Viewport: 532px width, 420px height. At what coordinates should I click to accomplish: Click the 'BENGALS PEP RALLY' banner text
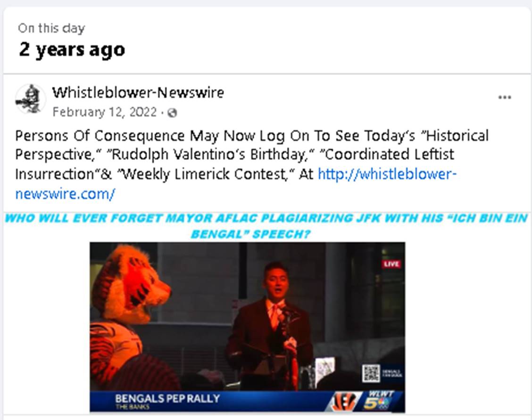[167, 398]
